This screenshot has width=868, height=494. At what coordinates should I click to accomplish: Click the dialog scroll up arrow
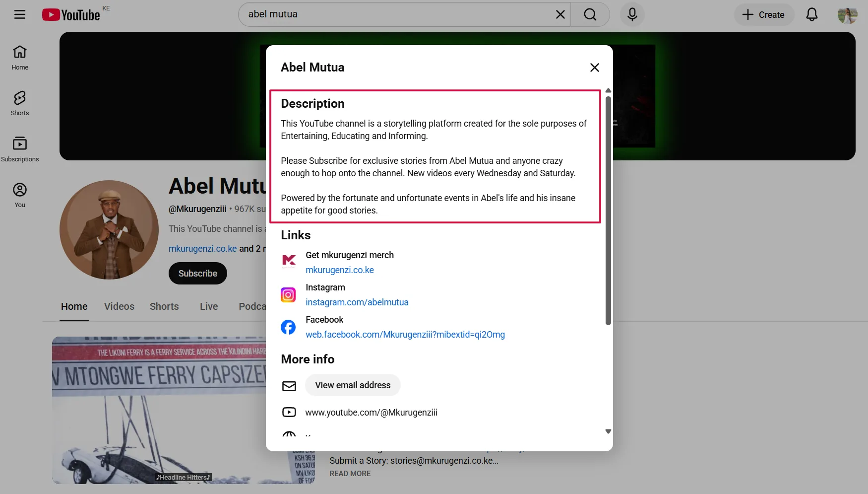608,91
